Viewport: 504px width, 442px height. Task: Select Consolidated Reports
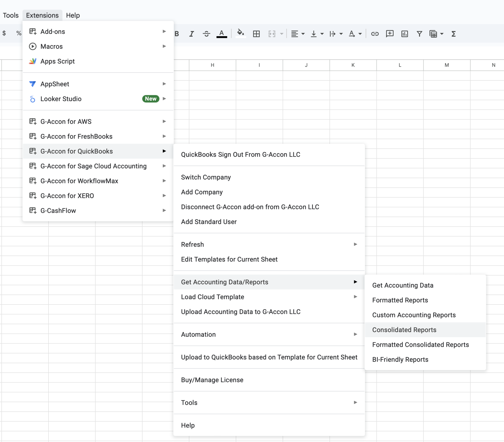pyautogui.click(x=425, y=330)
